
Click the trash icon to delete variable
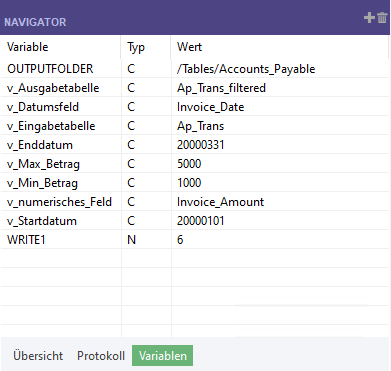pos(382,17)
